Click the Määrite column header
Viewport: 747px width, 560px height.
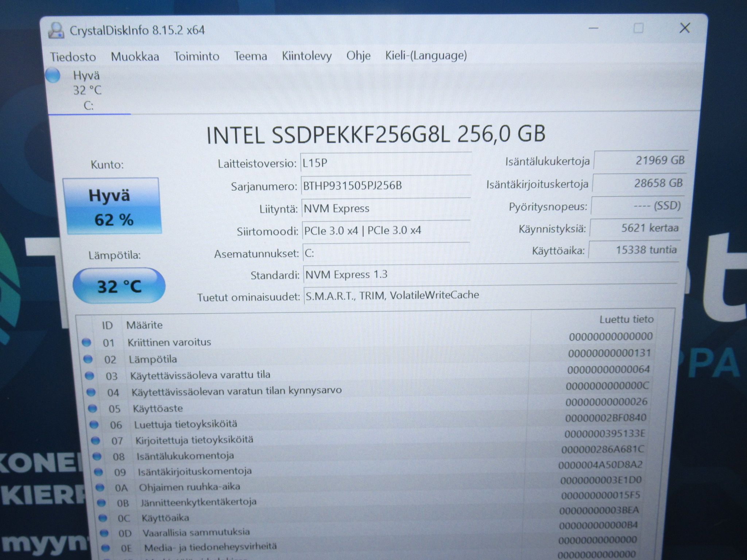[x=144, y=325]
